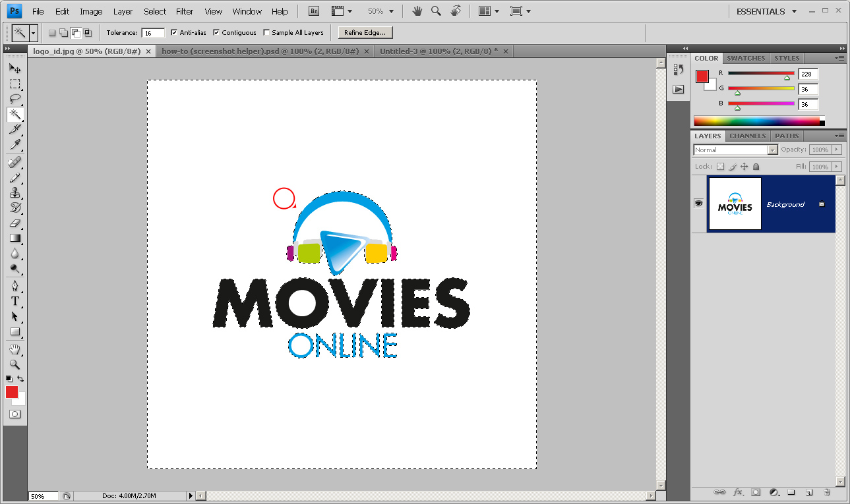
Task: Switch to the Channels tab
Action: pyautogui.click(x=747, y=136)
